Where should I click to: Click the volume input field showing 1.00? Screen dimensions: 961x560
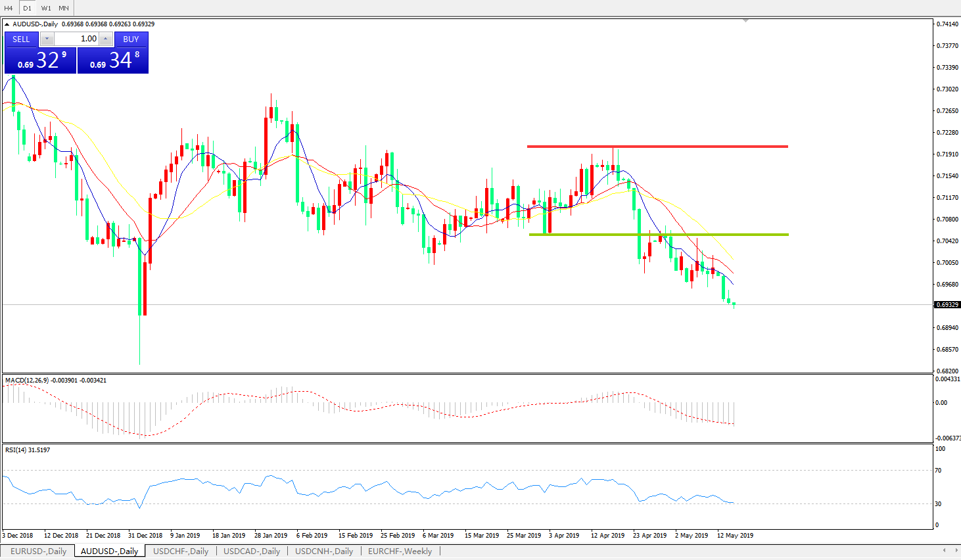[x=76, y=39]
